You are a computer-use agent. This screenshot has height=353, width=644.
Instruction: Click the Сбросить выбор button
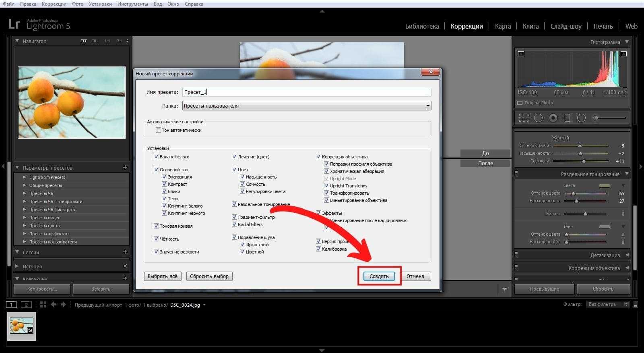209,276
